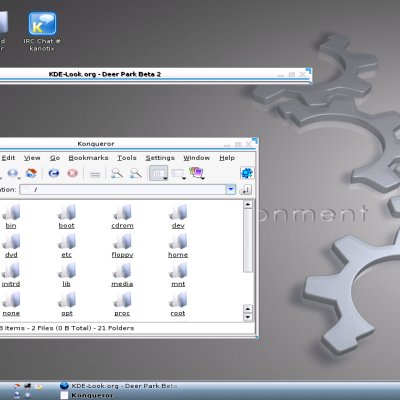
Task: Open the Help menu
Action: click(x=227, y=158)
